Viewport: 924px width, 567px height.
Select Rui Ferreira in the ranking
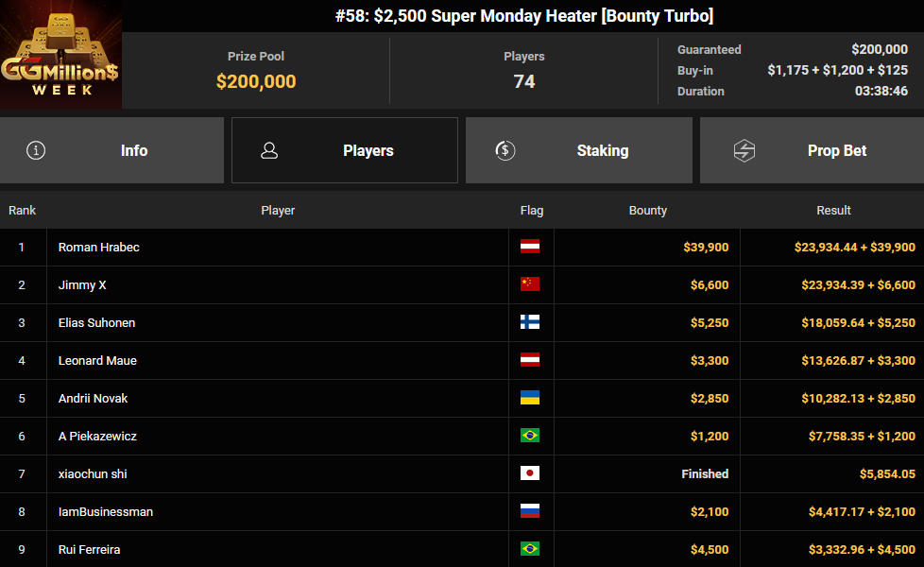462,549
